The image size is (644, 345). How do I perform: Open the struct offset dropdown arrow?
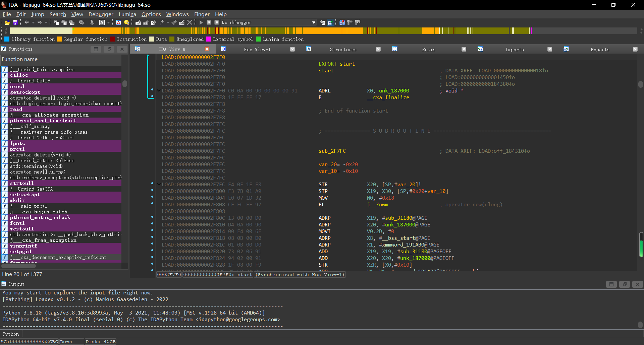168,22
